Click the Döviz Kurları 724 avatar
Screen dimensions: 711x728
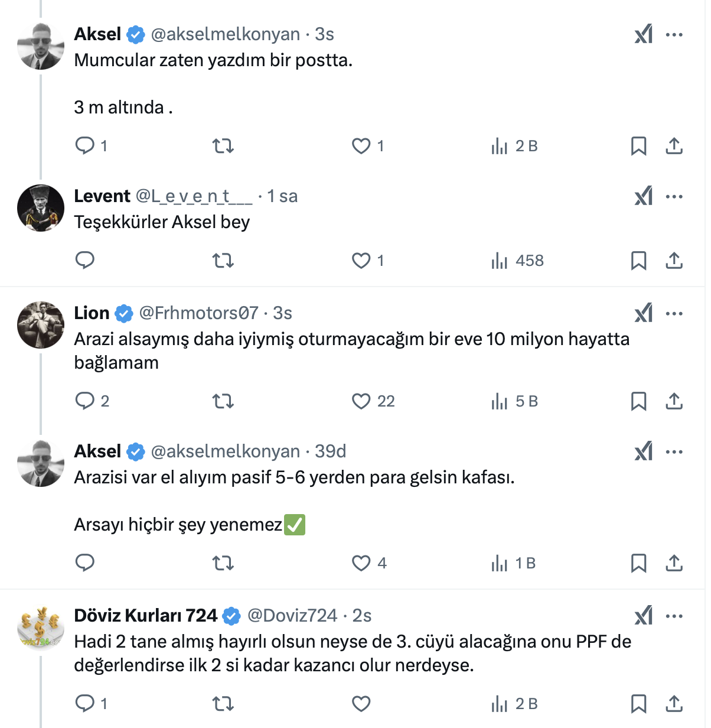(x=41, y=628)
